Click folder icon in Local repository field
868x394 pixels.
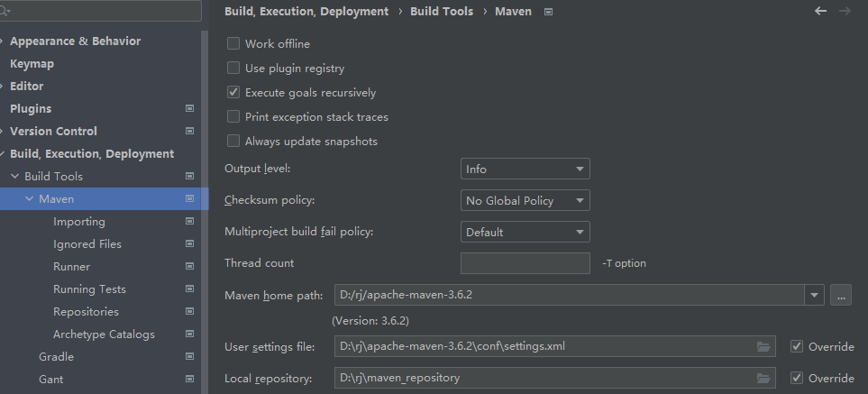click(764, 379)
